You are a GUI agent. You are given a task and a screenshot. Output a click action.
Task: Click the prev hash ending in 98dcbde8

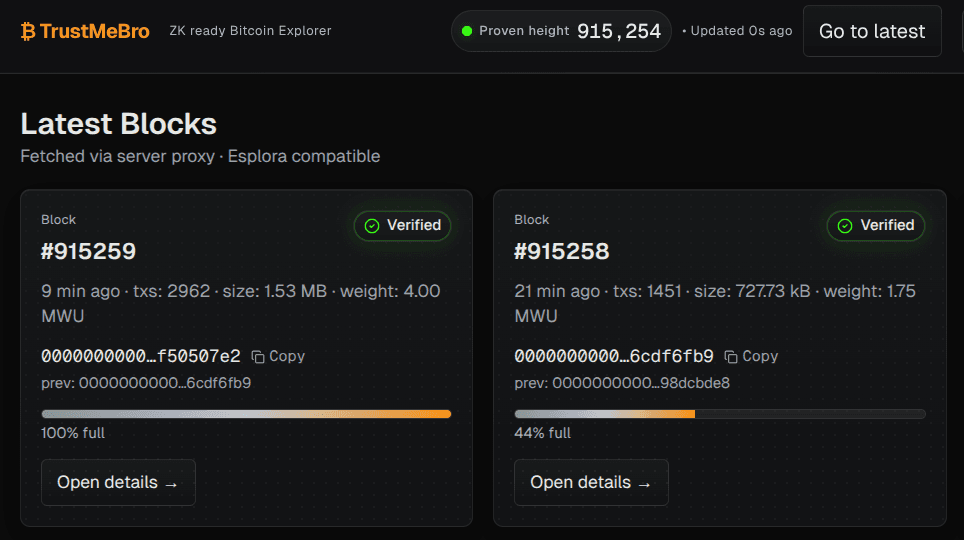click(622, 383)
